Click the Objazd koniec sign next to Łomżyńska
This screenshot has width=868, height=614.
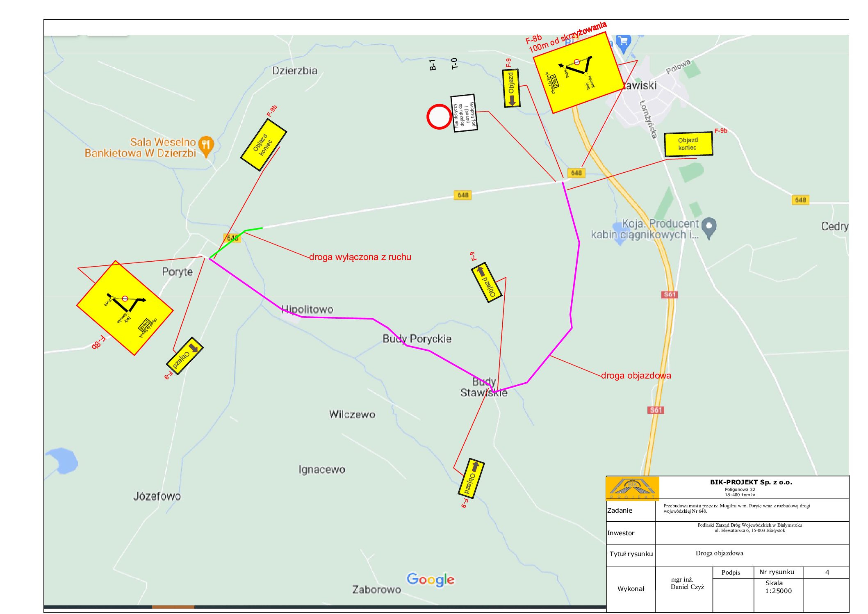pyautogui.click(x=688, y=144)
